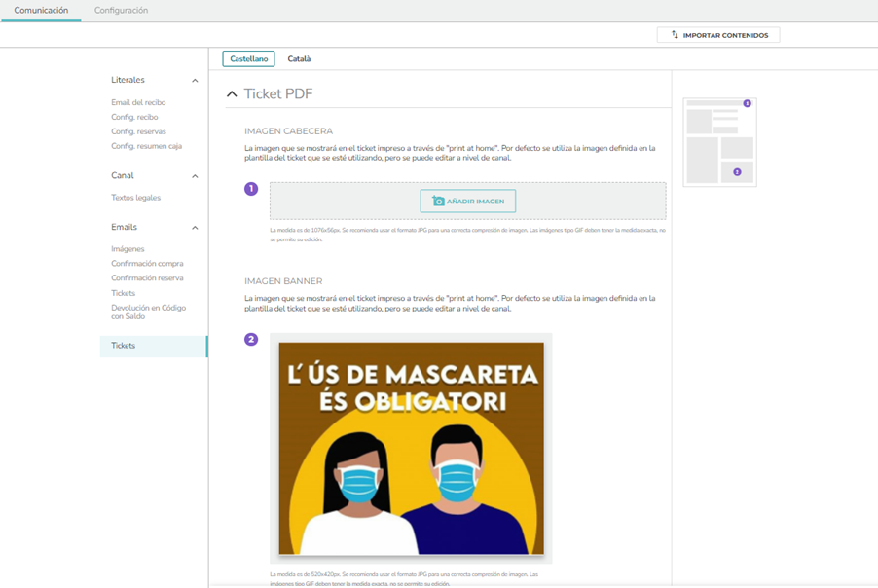Viewport: 878px width, 588px height.
Task: Open Confirmación compra
Action: 147,264
